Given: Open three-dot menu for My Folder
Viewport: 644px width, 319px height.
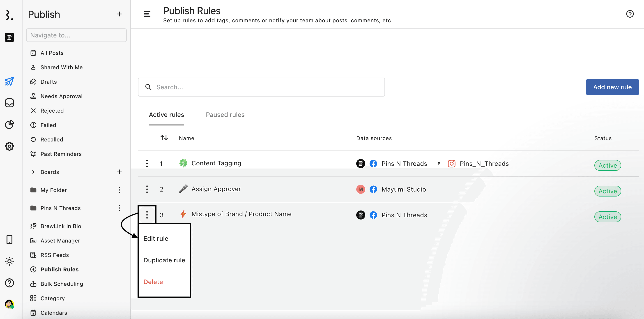Looking at the screenshot, I should tap(119, 190).
